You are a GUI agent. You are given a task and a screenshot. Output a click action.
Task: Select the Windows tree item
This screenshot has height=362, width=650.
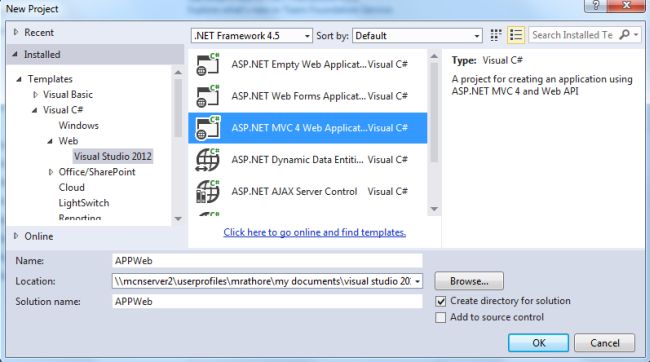coord(78,125)
